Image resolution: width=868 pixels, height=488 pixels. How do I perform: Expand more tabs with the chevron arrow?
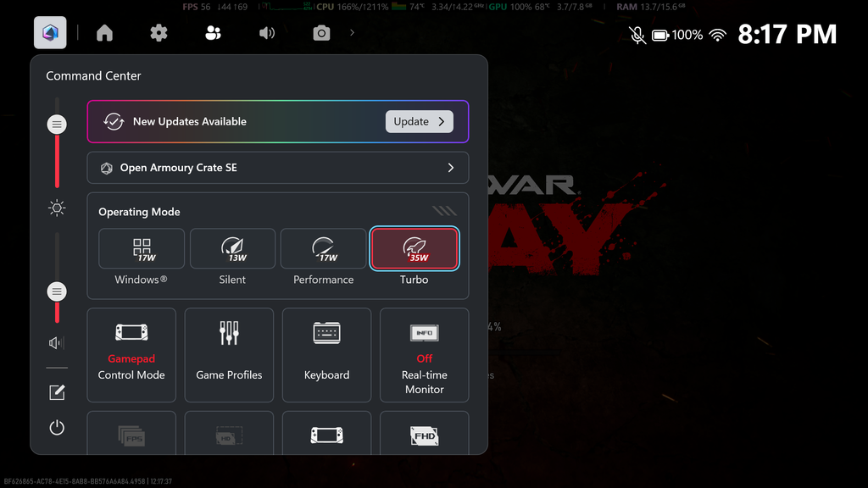point(352,33)
